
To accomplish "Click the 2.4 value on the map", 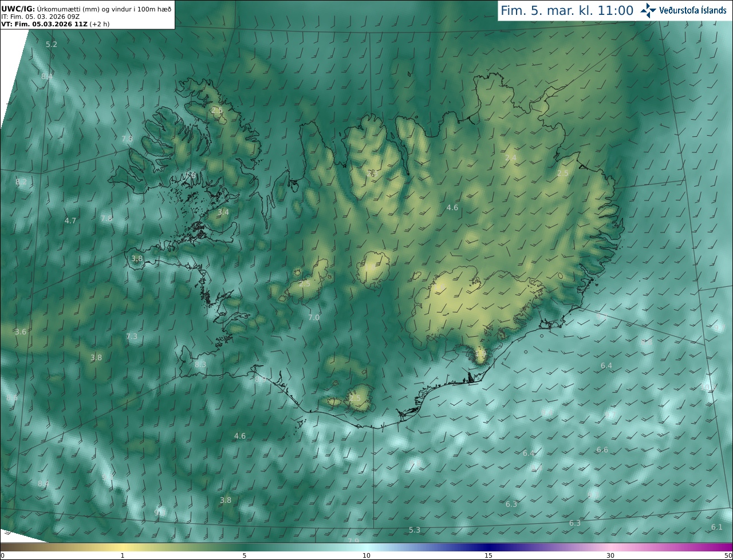I will 511,157.
